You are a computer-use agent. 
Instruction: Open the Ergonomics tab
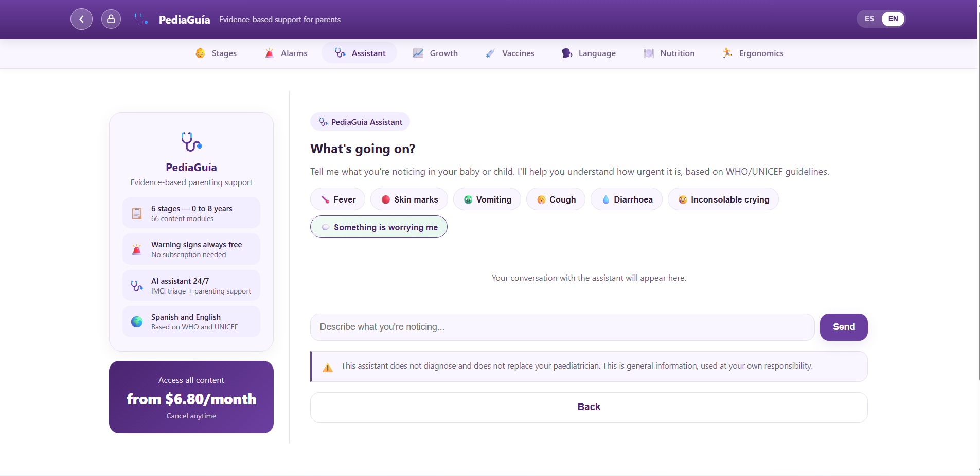[753, 53]
